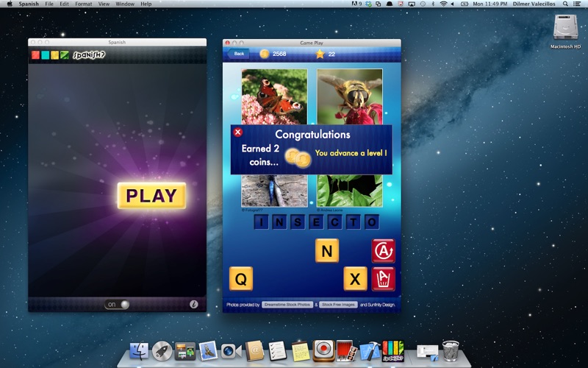Click the Mon 11:49 PM clock

pos(490,4)
